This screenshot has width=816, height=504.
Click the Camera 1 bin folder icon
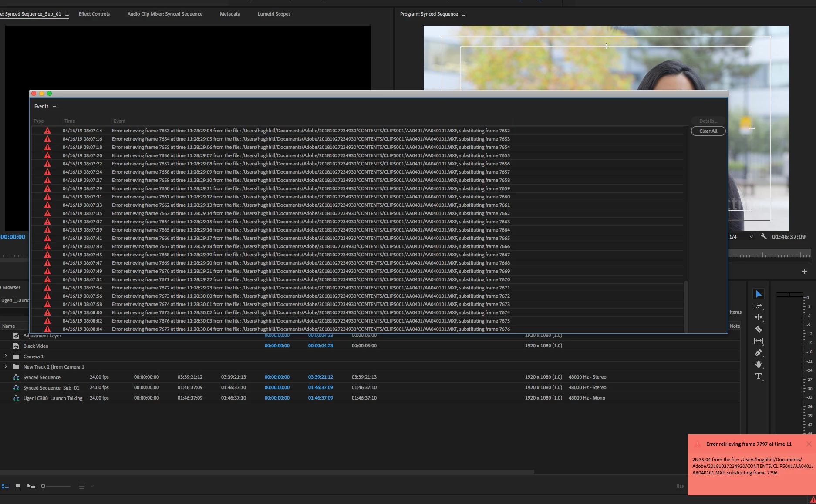[x=16, y=356]
